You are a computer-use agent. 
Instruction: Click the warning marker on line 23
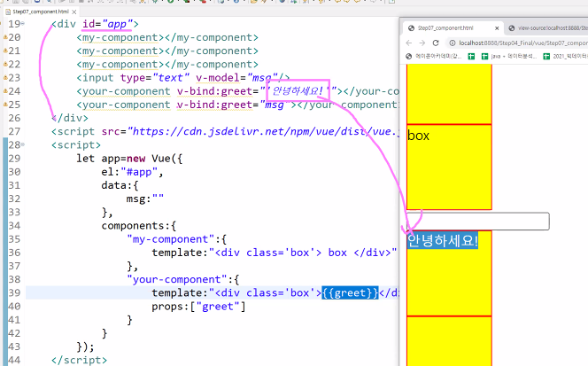point(5,77)
